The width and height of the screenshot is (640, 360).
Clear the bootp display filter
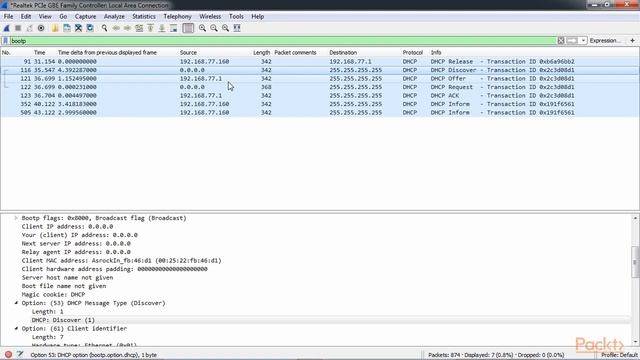click(561, 41)
